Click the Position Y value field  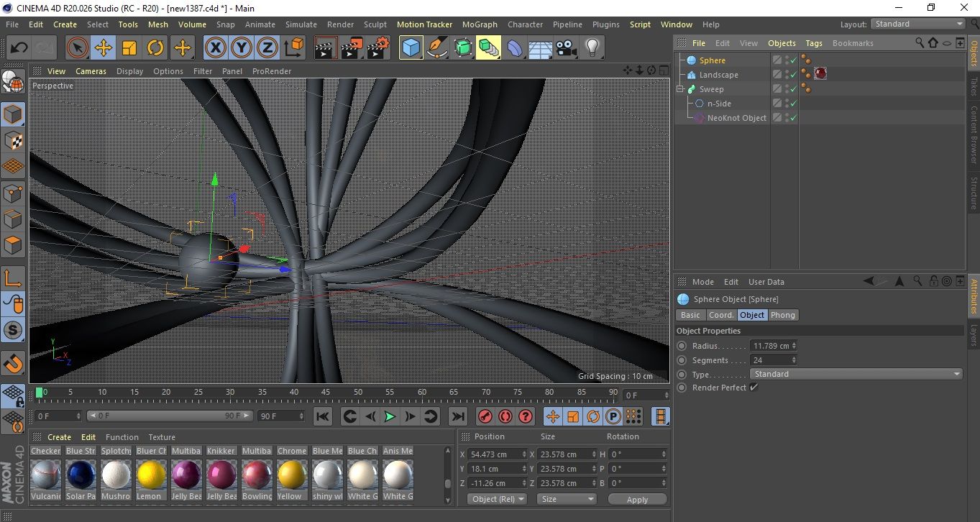click(x=493, y=469)
